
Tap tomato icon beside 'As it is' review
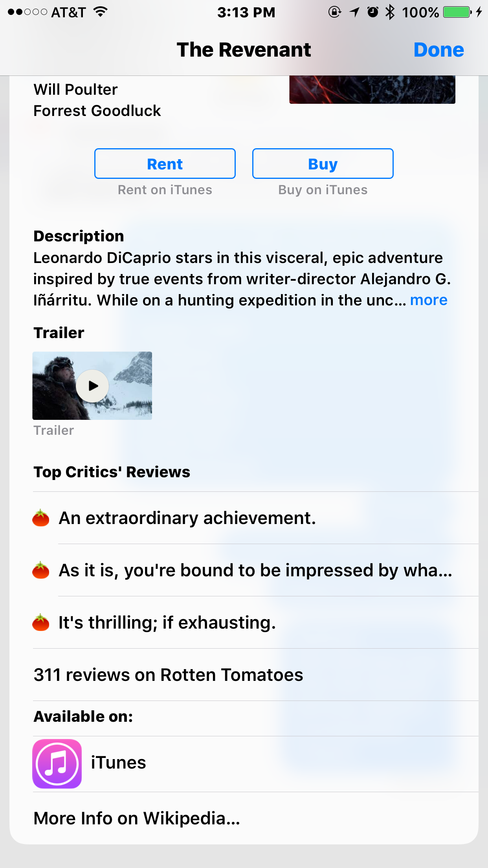(41, 570)
